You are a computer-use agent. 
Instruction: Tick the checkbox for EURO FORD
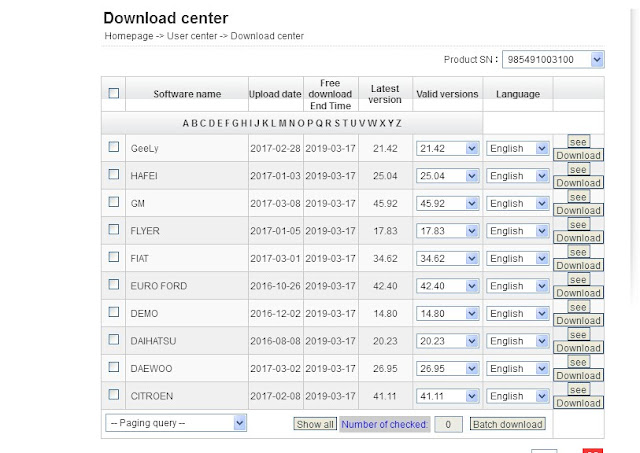pyautogui.click(x=114, y=286)
